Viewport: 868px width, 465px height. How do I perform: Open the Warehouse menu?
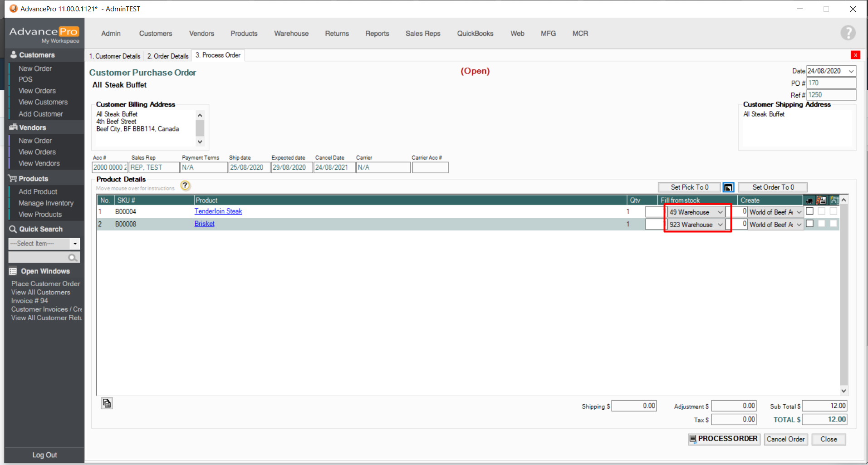291,34
